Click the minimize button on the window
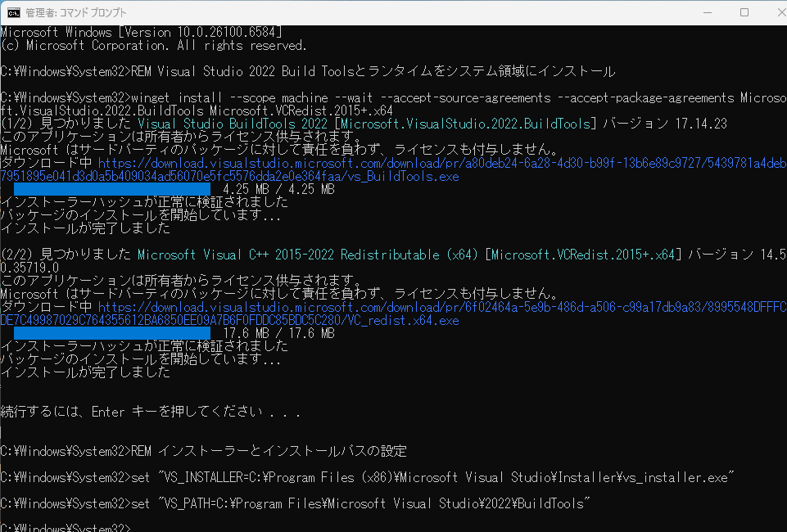The image size is (787, 532). tap(707, 12)
